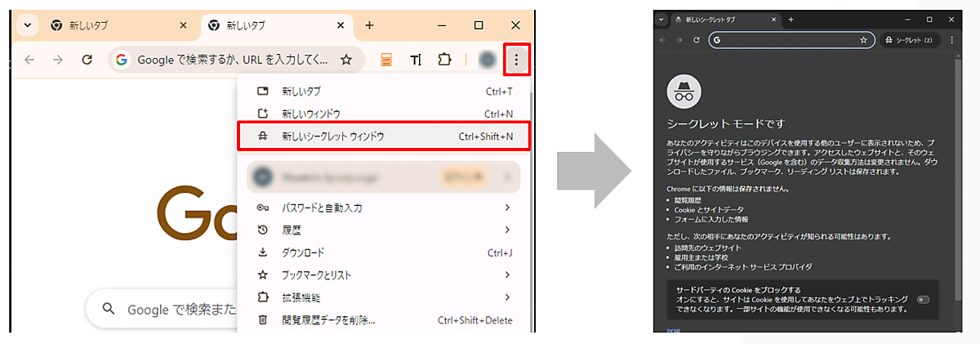980x344 pixels.
Task: Click the blurred profile row in menu
Action: tap(383, 176)
